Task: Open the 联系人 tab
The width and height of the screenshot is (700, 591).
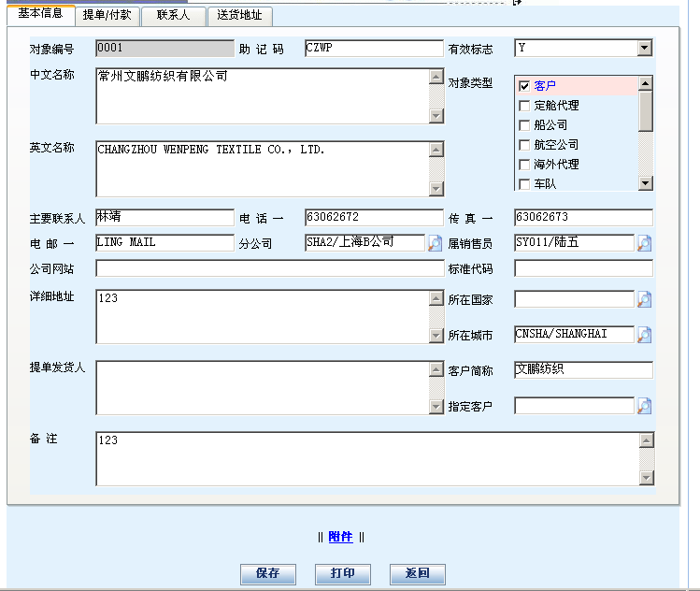Action: 174,16
